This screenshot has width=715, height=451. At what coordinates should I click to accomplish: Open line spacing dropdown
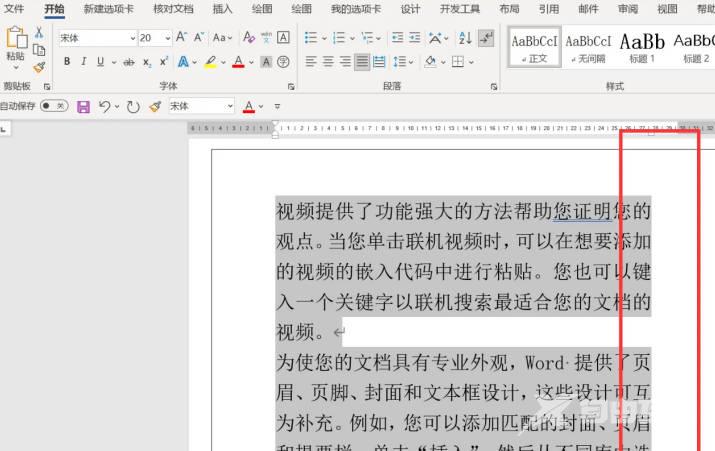(x=403, y=62)
